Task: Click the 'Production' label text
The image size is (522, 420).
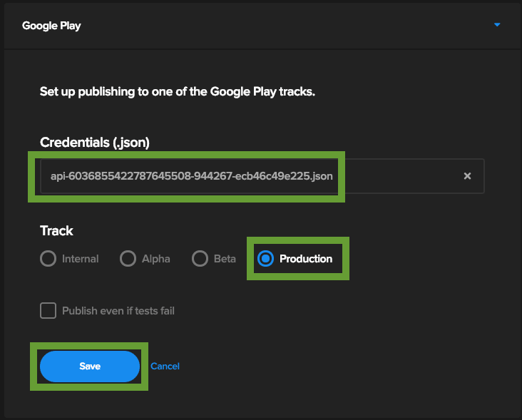Action: pos(305,259)
